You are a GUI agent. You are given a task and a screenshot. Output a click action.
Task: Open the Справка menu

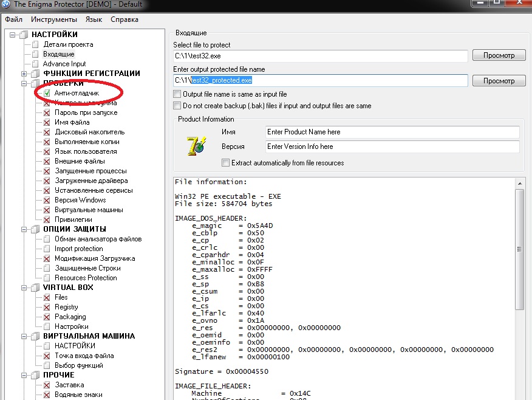124,19
